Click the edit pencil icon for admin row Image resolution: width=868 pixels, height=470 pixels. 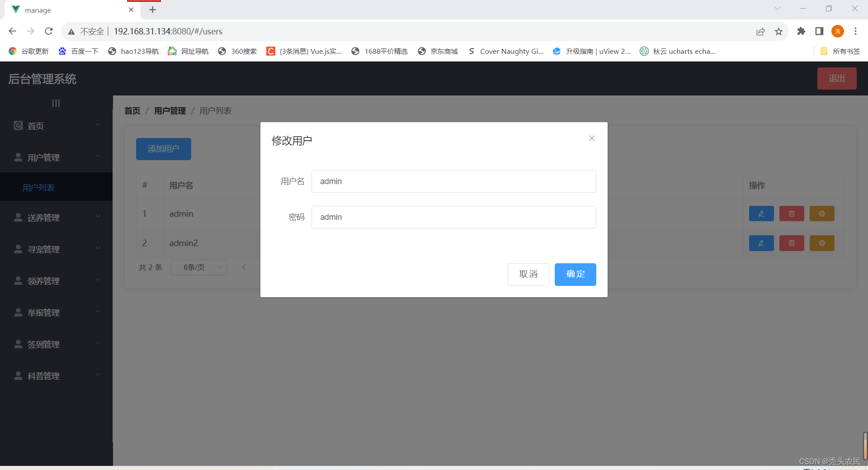761,214
